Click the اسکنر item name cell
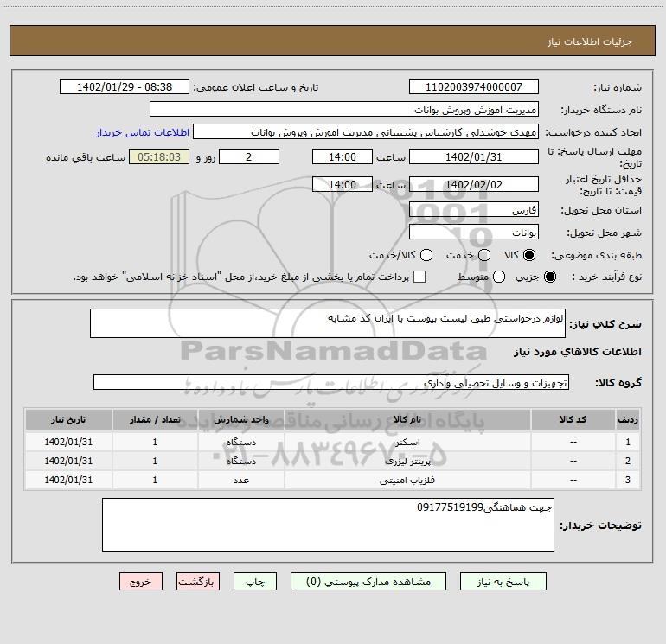Image resolution: width=666 pixels, height=644 pixels. point(407,442)
